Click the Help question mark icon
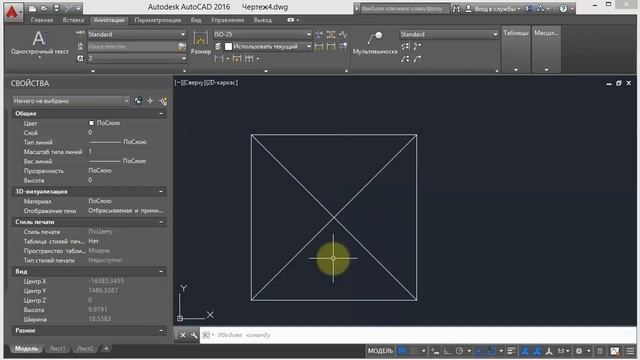 [563, 8]
